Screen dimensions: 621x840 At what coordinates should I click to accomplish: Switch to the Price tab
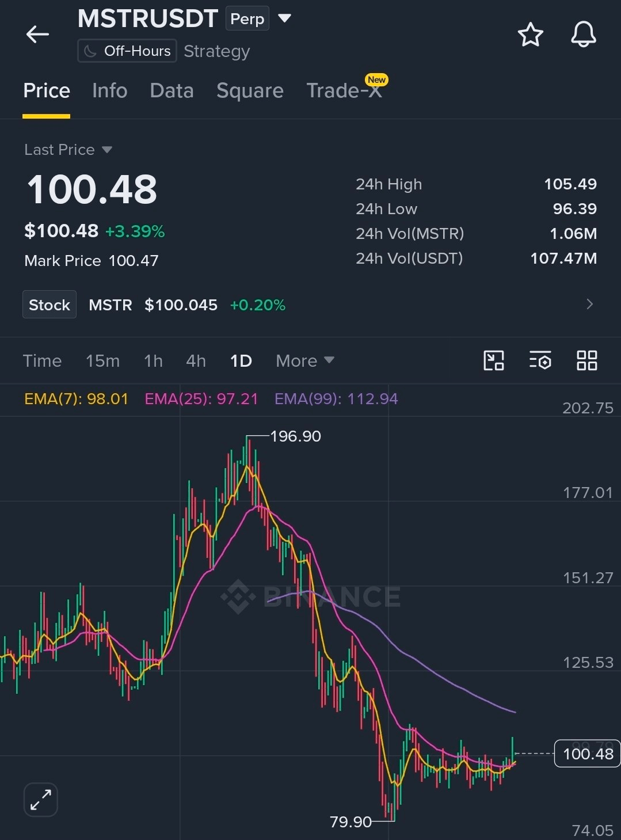point(47,91)
